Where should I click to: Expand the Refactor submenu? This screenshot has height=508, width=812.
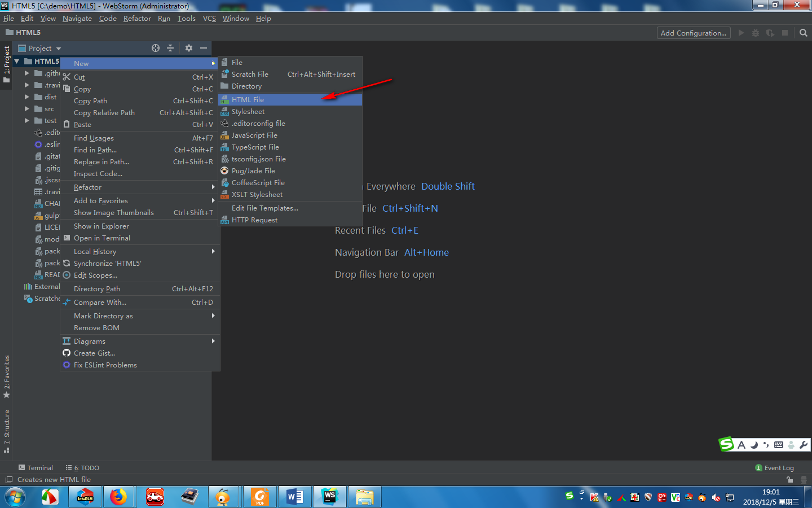140,187
